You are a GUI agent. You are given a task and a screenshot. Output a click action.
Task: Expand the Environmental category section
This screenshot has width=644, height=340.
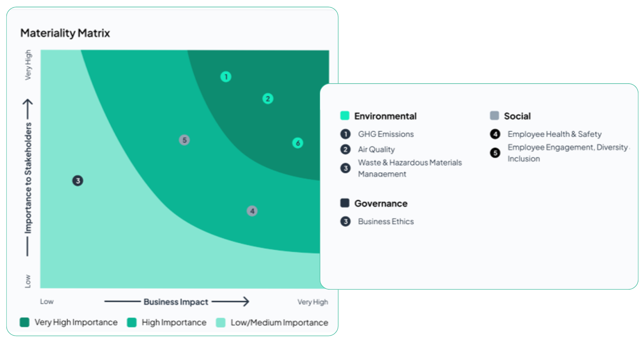tap(385, 116)
